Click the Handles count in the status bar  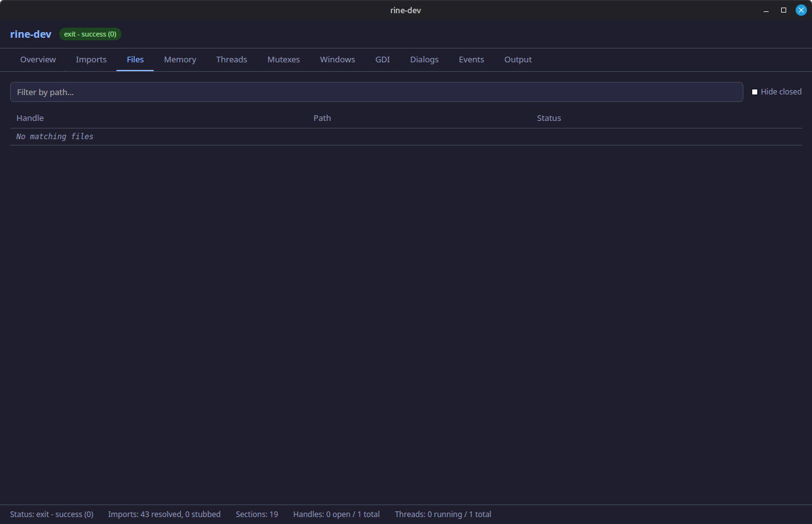click(336, 514)
